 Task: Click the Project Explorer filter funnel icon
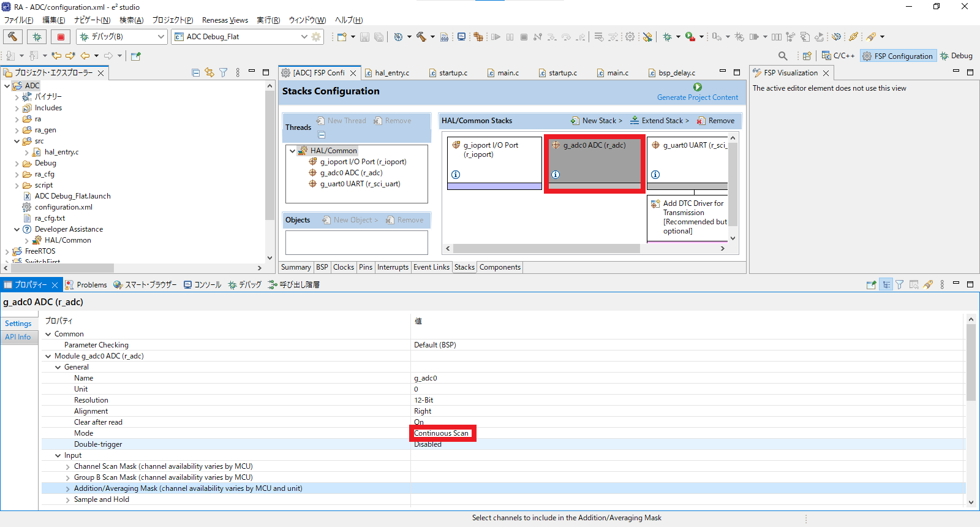224,72
